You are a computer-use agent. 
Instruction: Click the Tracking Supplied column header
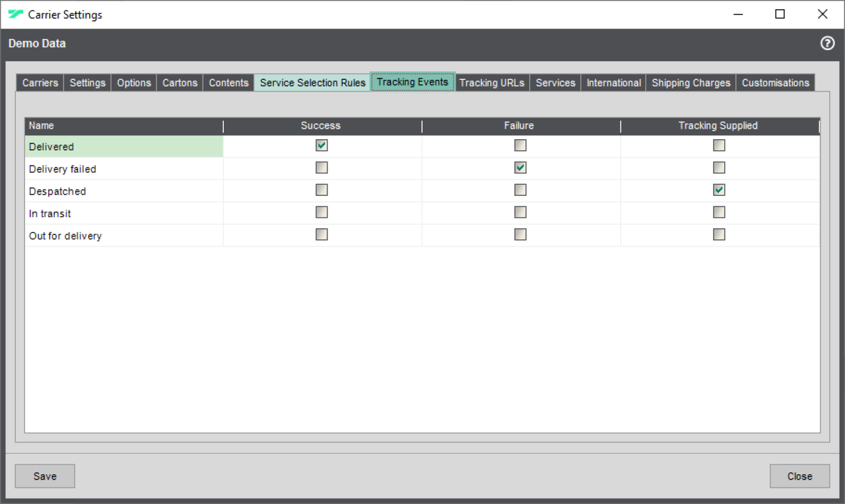pyautogui.click(x=720, y=126)
